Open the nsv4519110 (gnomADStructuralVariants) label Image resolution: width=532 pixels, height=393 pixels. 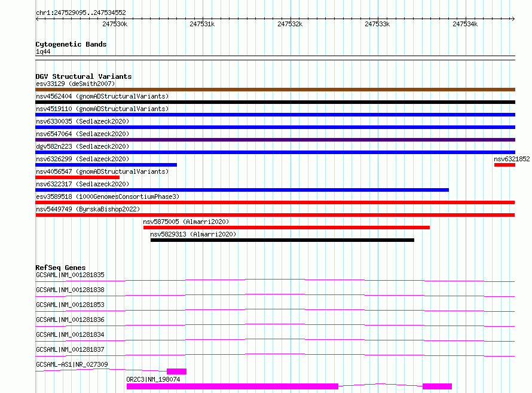click(102, 109)
